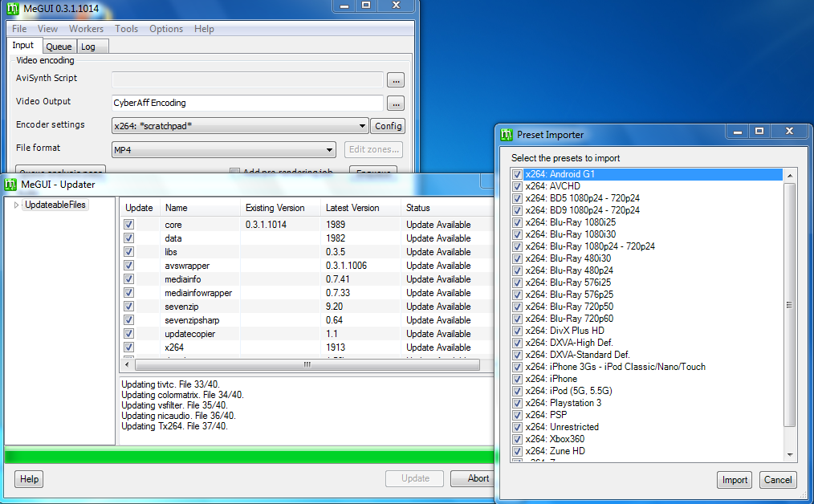Screen dimensions: 814x504
Task: Uncheck the core update checkbox
Action: [128, 225]
